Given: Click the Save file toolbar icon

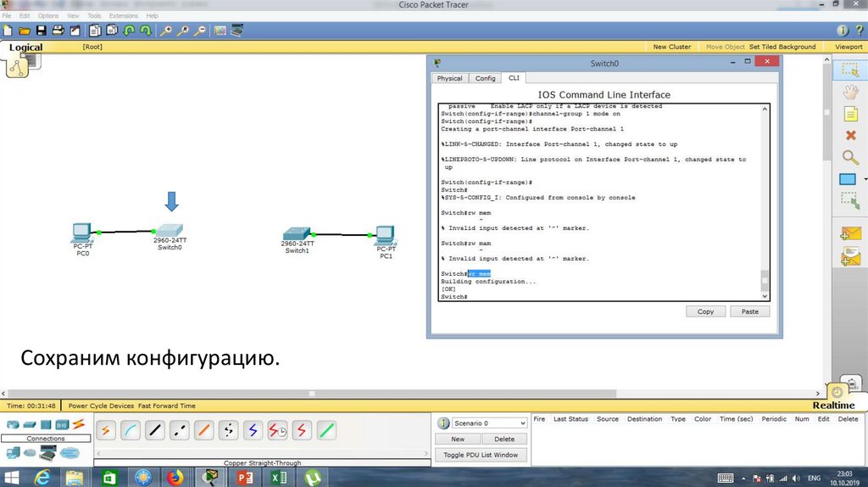Looking at the screenshot, I should pyautogui.click(x=41, y=31).
